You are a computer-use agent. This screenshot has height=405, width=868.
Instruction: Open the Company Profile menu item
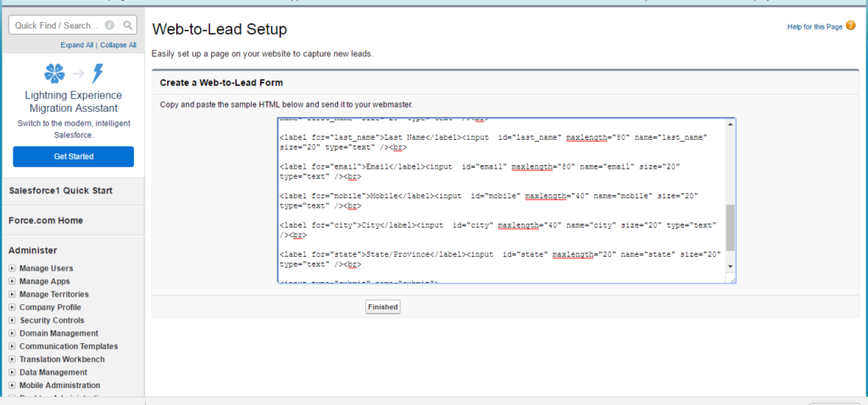(x=50, y=308)
